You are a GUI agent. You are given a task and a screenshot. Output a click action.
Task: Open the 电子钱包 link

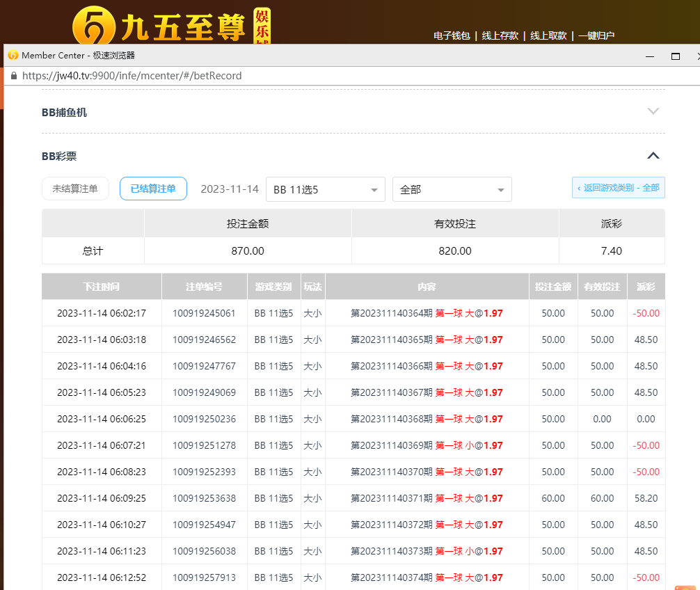[452, 35]
